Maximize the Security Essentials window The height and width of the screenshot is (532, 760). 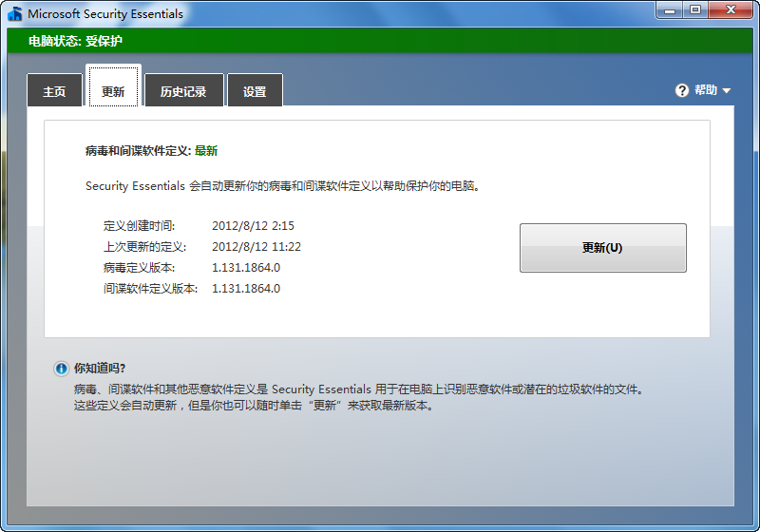click(695, 9)
